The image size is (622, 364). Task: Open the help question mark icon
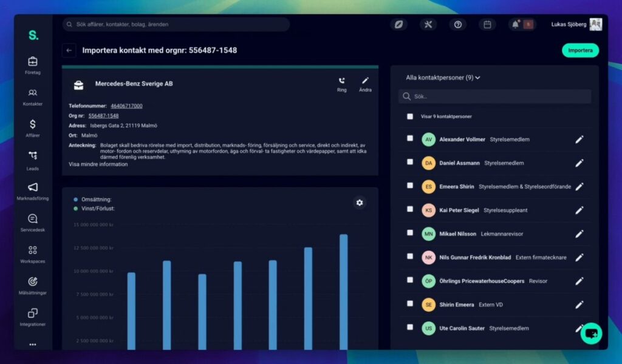458,24
